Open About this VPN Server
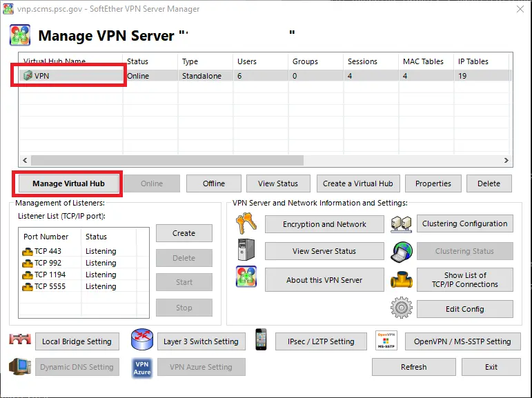Image resolution: width=532 pixels, height=398 pixels. tap(324, 280)
